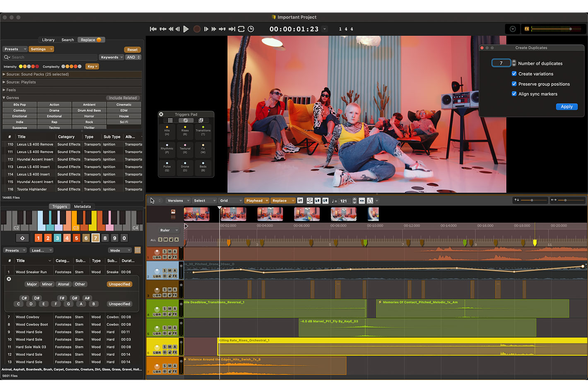Expand Source: Sound Packs section
This screenshot has width=588, height=392.
click(x=72, y=74)
